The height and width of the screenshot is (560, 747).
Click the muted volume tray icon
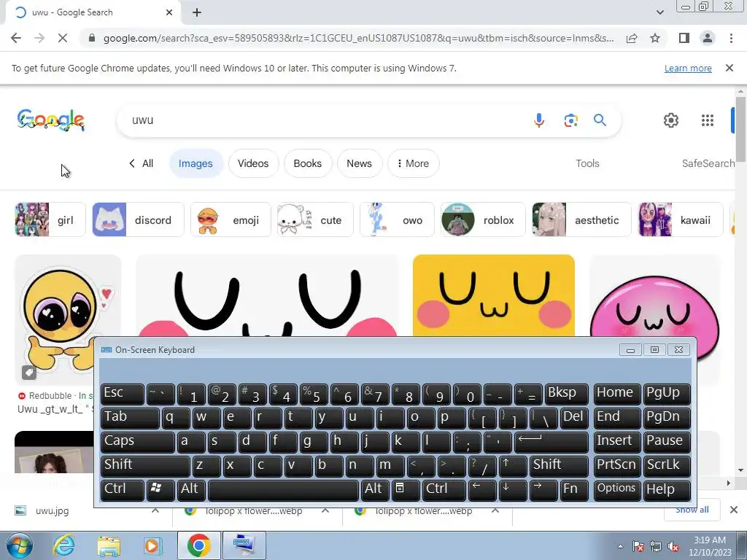coord(673,546)
